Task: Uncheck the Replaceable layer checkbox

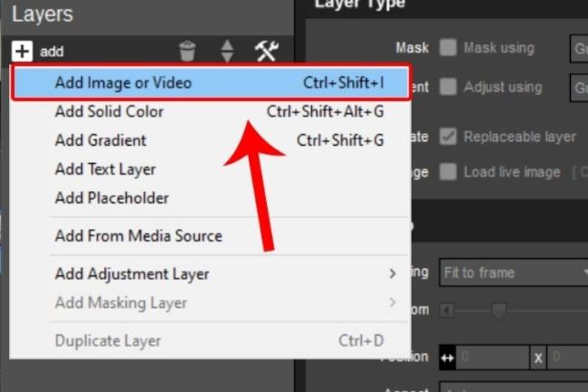Action: click(448, 137)
